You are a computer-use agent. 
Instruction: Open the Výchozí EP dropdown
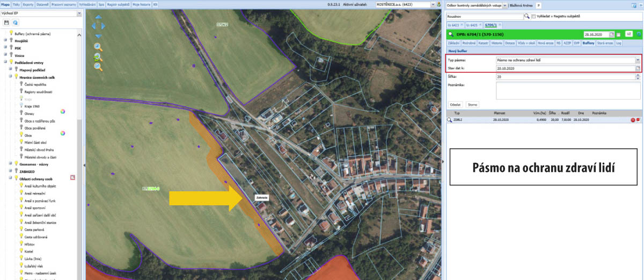[79, 12]
